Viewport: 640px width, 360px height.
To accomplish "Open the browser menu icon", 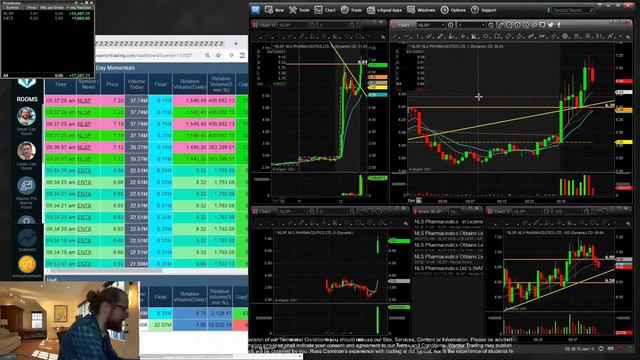I will [242, 55].
